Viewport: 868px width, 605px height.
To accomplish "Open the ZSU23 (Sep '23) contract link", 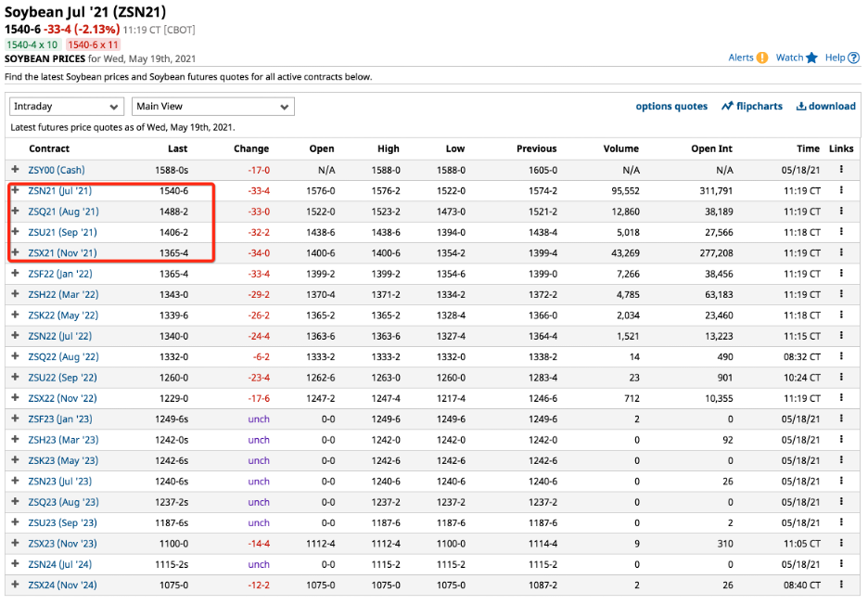I will pos(62,523).
